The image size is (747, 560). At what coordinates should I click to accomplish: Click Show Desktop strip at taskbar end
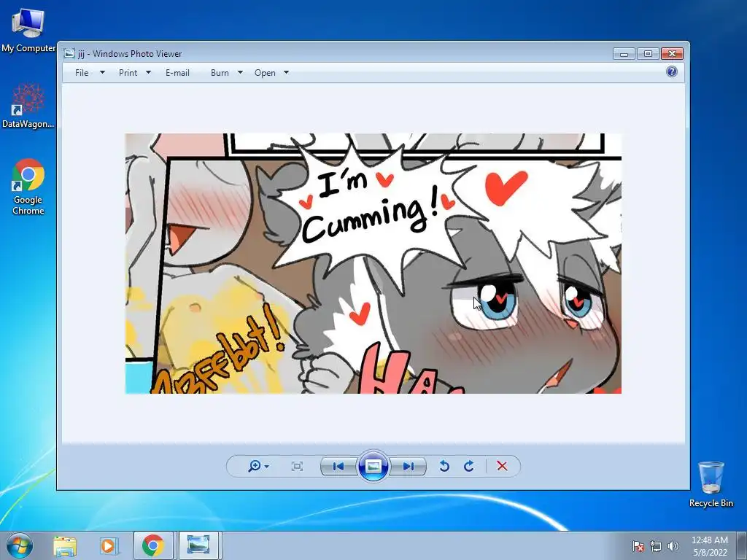point(742,546)
